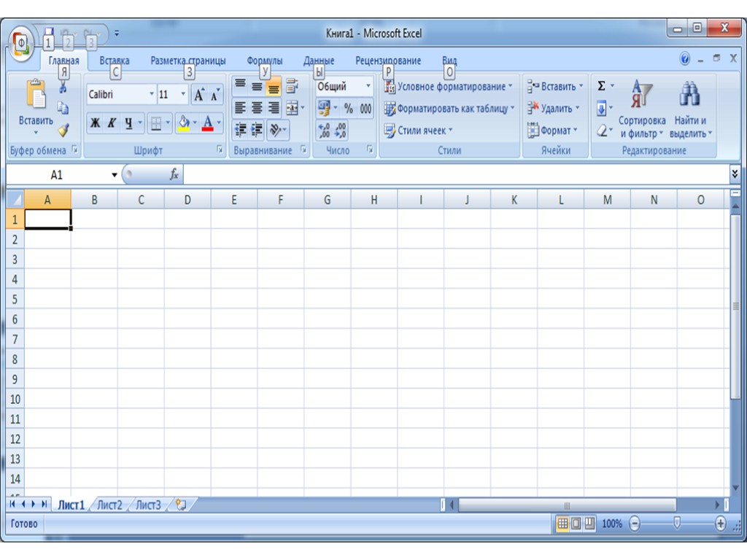This screenshot has width=747, height=560.
Task: Toggle italic К formatting
Action: point(112,122)
